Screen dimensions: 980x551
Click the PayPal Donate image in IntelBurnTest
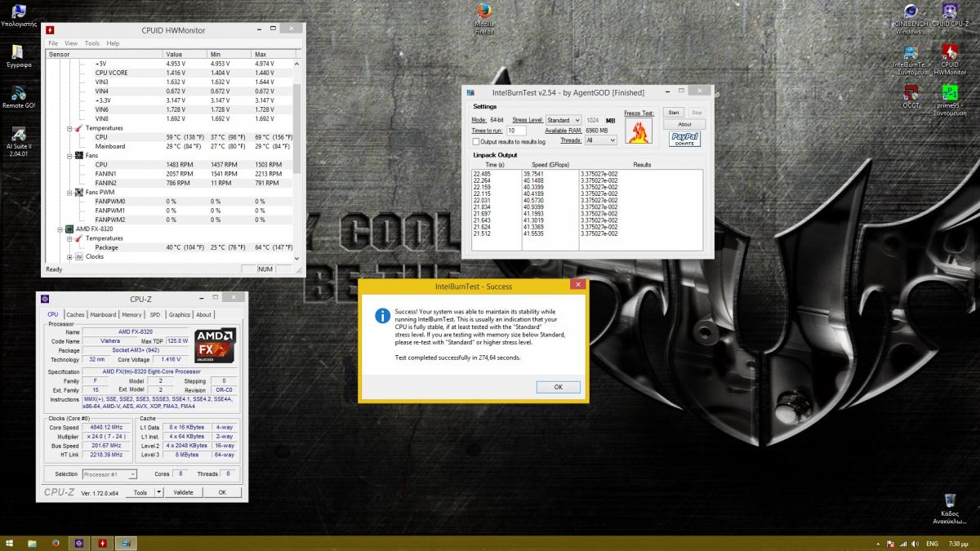(x=685, y=139)
